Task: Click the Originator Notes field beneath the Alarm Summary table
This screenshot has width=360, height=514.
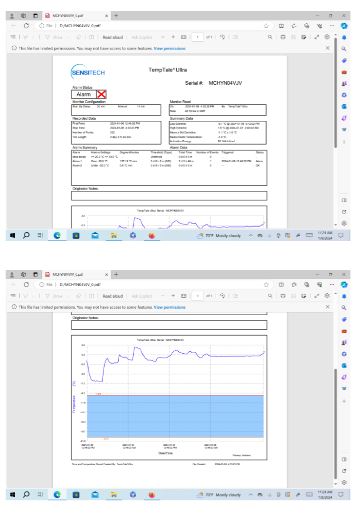Action: (x=169, y=196)
